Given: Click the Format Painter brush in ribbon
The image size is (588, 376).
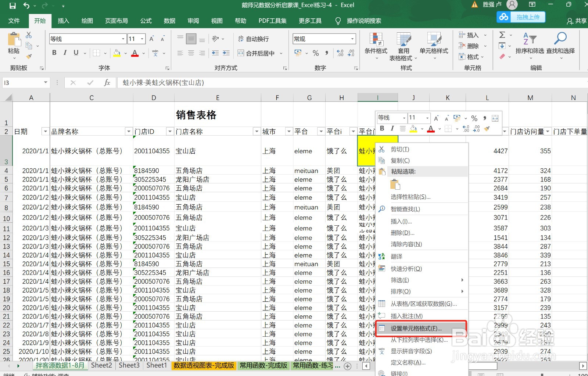Looking at the screenshot, I should (x=29, y=56).
